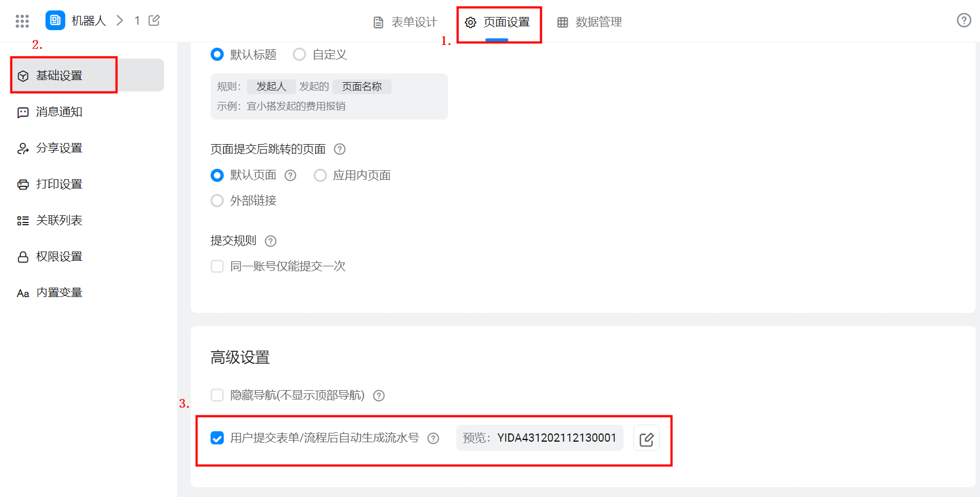Open help via the top-right question mark

(964, 20)
